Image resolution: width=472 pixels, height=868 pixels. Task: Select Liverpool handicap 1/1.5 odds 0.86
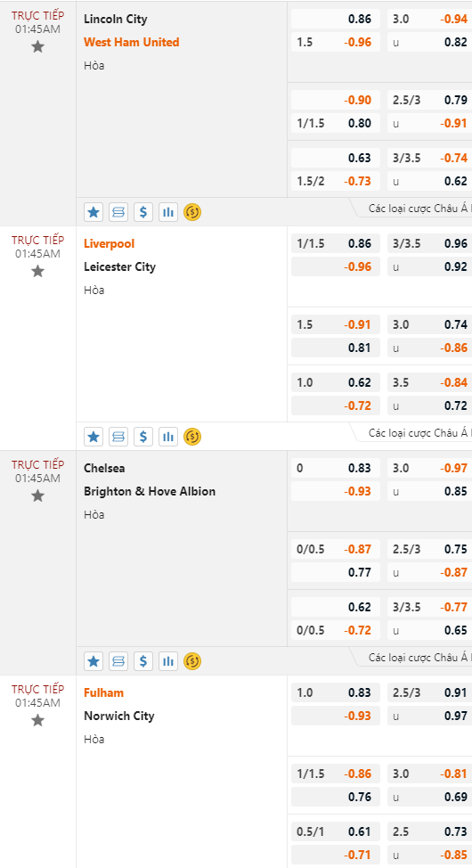coord(336,243)
